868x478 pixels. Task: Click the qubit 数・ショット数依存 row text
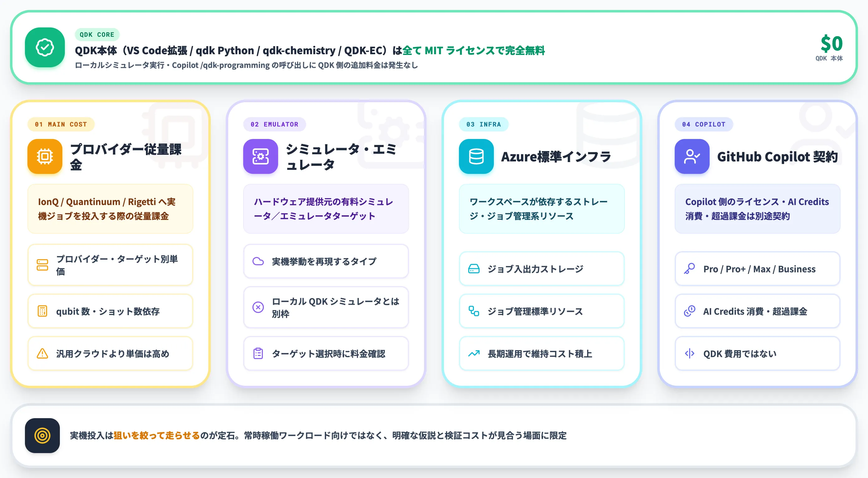coord(108,311)
